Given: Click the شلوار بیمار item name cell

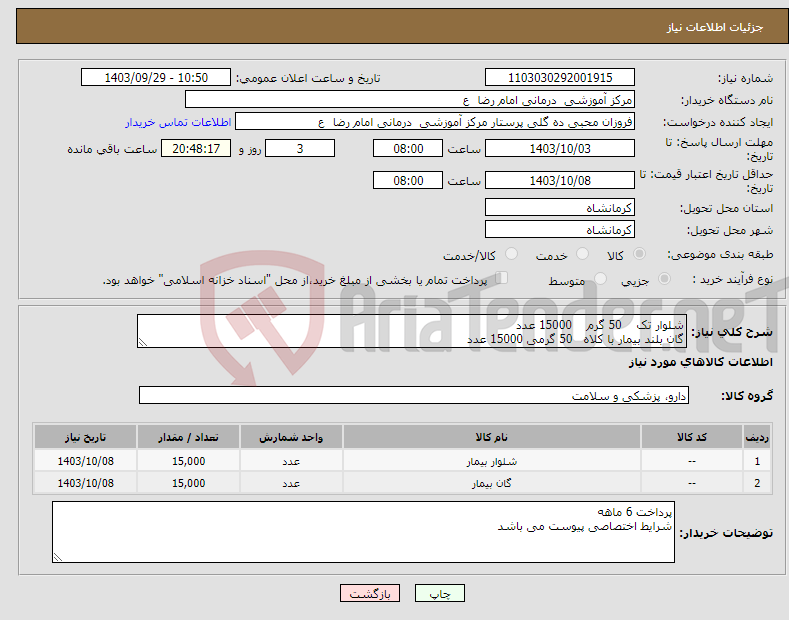Looking at the screenshot, I should [492, 461].
